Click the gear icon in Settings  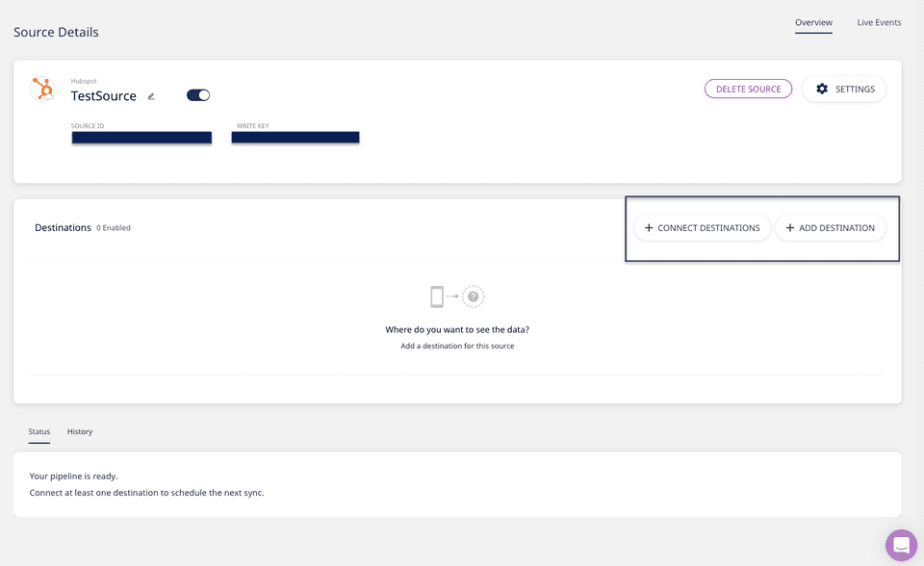tap(821, 89)
